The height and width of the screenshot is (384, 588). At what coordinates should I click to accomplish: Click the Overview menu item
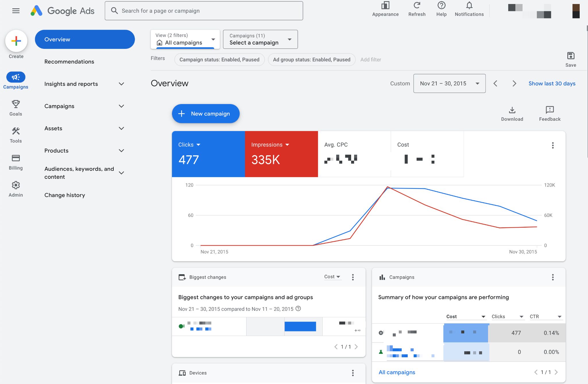coord(85,39)
